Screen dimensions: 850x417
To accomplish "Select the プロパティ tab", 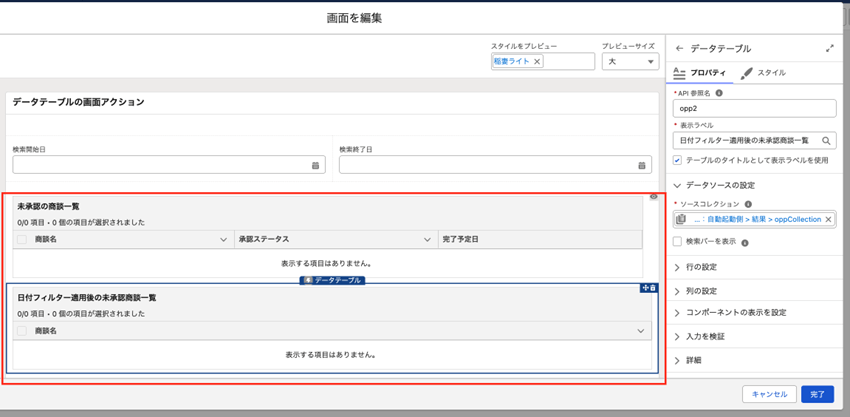I will [x=701, y=73].
